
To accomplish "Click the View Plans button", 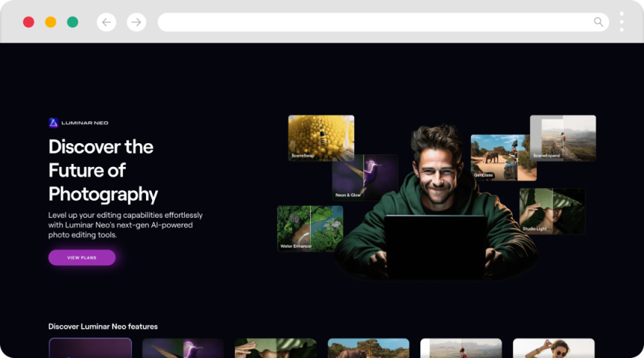I will click(82, 258).
